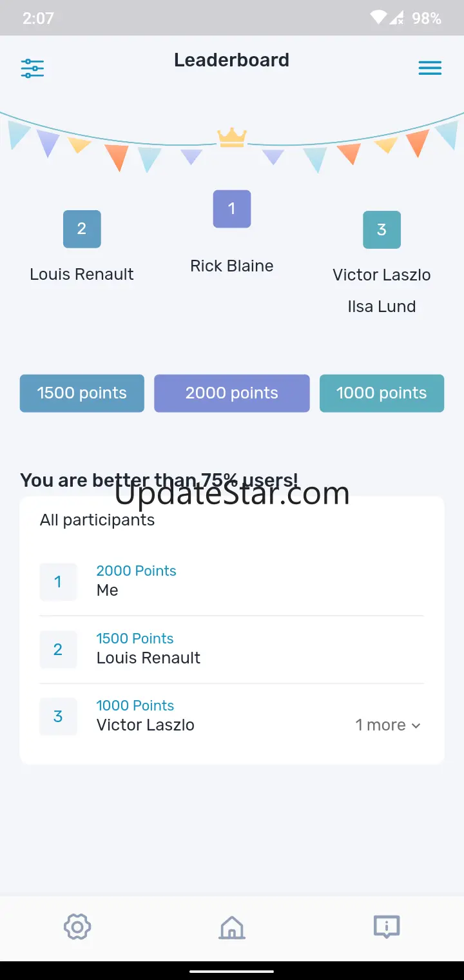Screen dimensions: 464x980
Task: Select Louis Renault on the podium
Action: tap(82, 274)
